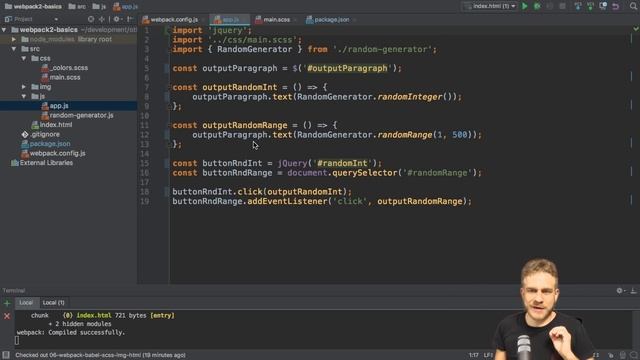
Task: Click app.js in the breadcrumb bar
Action: coord(126,7)
